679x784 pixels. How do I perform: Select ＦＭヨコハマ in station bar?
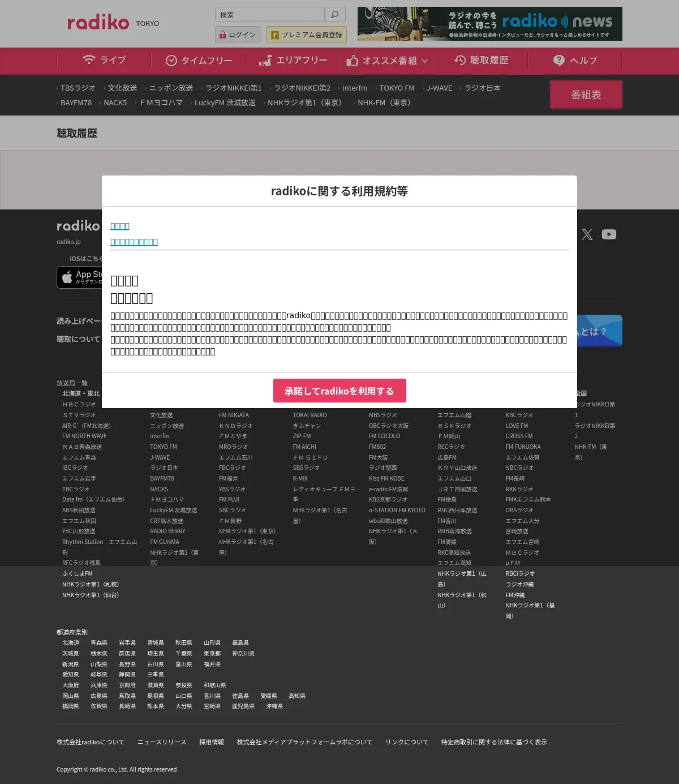161,103
